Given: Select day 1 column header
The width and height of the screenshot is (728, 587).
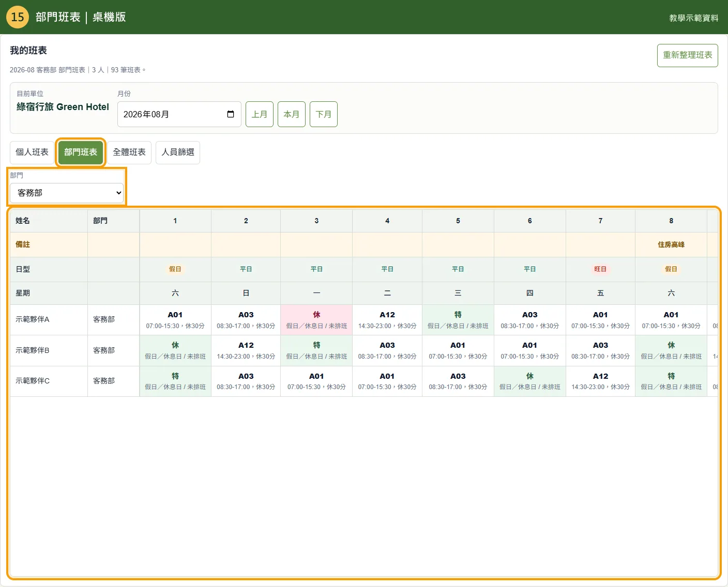Looking at the screenshot, I should (175, 221).
